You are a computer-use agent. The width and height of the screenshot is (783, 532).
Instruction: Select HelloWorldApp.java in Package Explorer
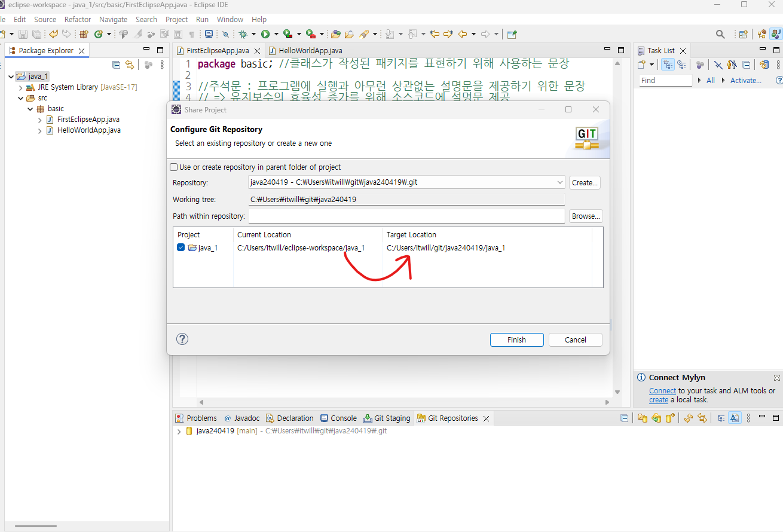[x=88, y=130]
